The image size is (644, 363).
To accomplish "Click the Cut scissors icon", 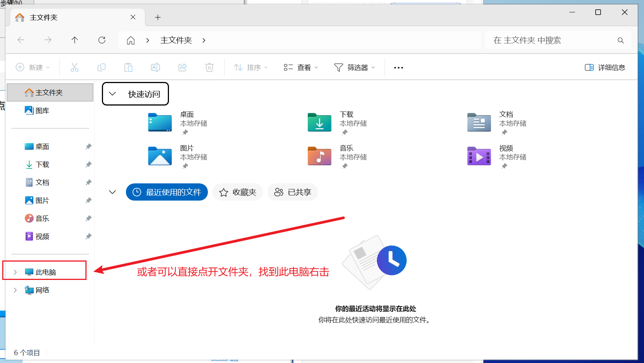I will (x=75, y=67).
